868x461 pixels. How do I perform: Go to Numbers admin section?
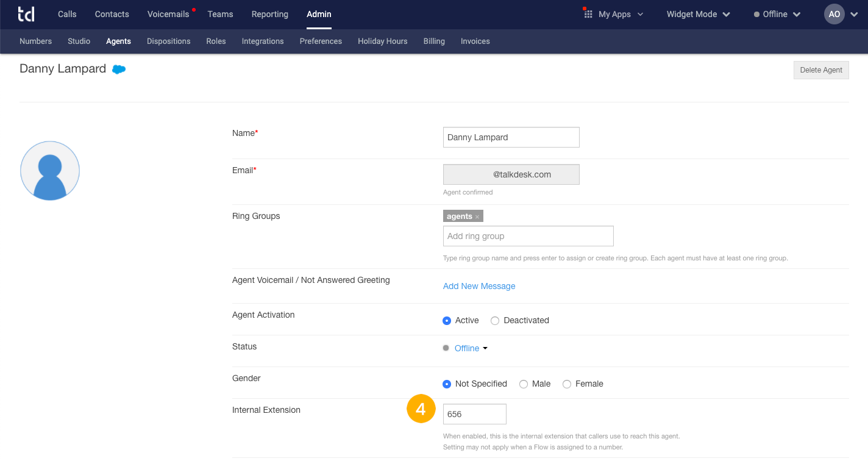(35, 41)
